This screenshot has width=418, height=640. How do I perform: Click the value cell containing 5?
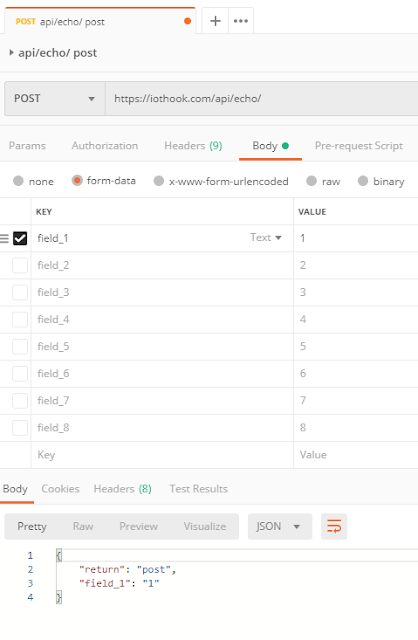[356, 347]
